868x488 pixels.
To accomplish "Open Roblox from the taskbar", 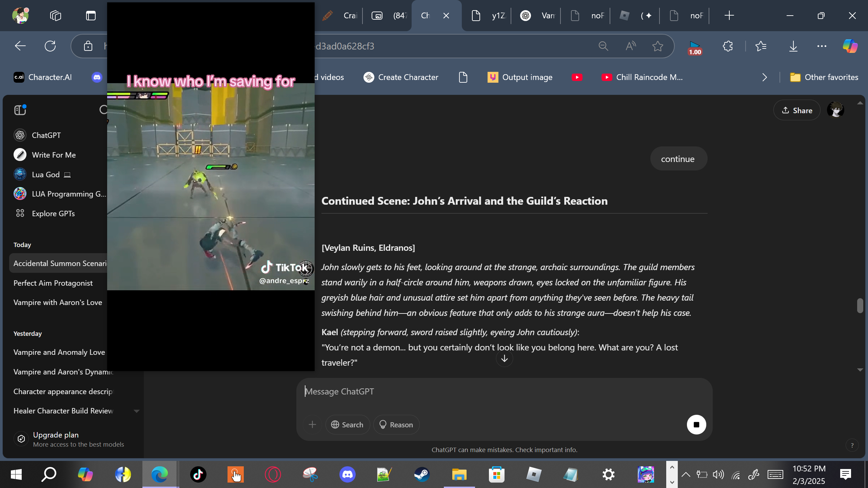I will 534,474.
